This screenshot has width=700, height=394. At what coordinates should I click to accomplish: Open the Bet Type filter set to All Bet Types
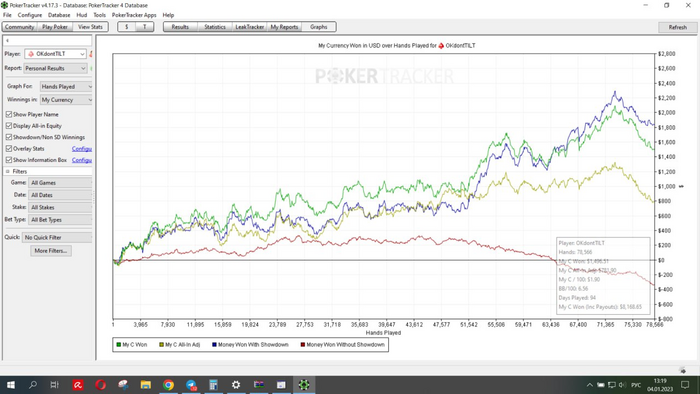click(x=60, y=220)
